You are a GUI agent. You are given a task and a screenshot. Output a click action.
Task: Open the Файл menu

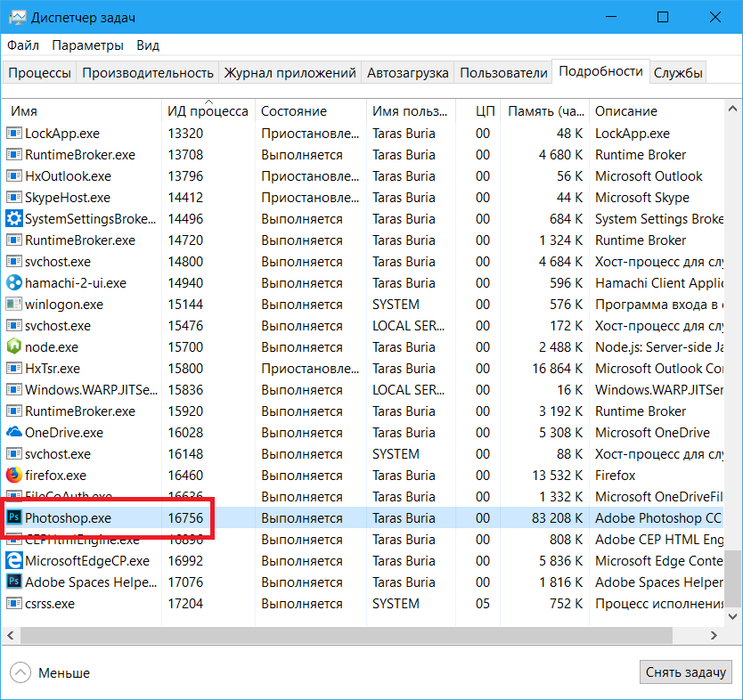(23, 45)
